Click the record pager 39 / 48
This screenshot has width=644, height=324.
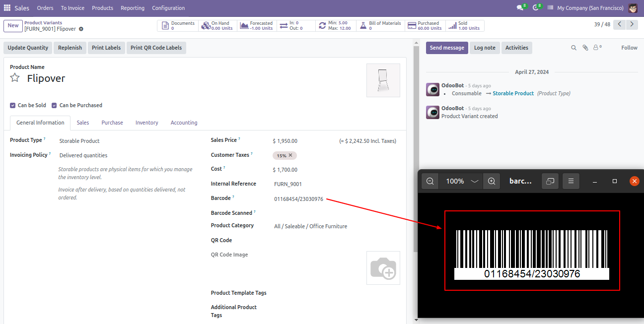coord(602,24)
